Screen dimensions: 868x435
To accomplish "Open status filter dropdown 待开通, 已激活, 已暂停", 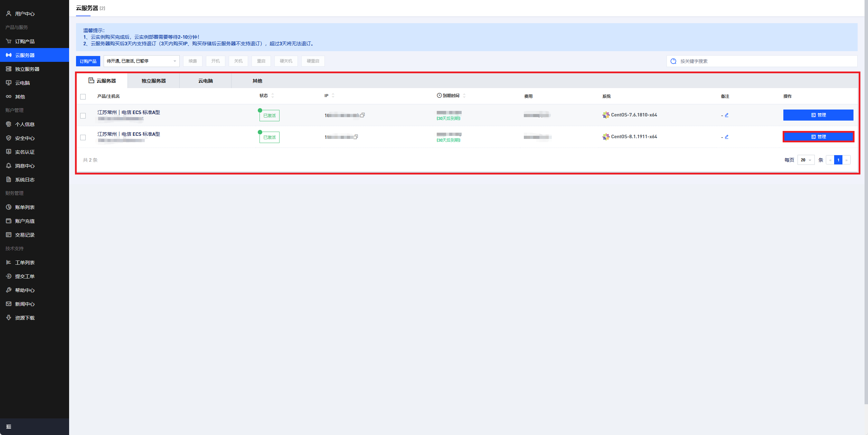I will [141, 61].
